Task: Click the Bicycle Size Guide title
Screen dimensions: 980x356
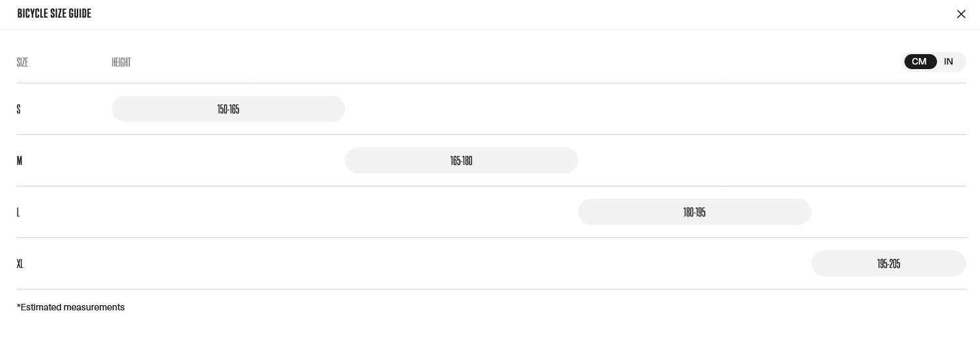Action: point(54,14)
